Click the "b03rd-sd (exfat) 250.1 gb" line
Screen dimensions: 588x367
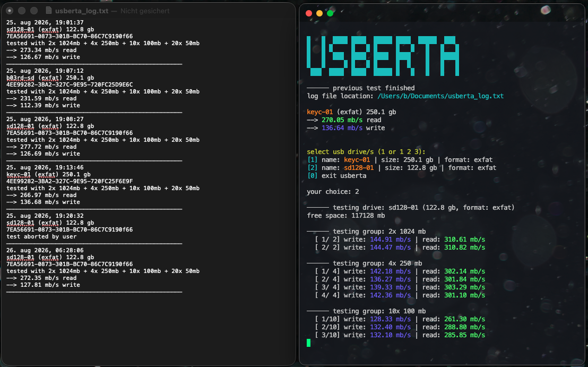tap(50, 78)
